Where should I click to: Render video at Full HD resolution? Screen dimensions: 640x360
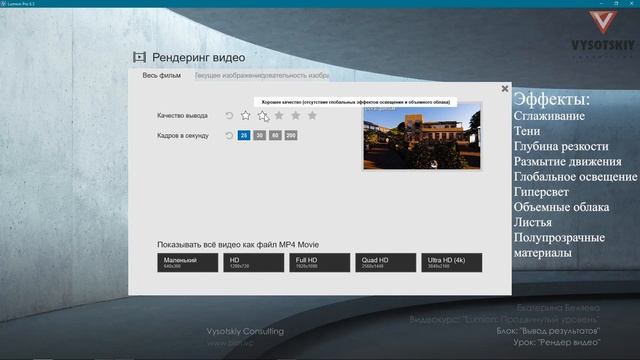coord(320,262)
